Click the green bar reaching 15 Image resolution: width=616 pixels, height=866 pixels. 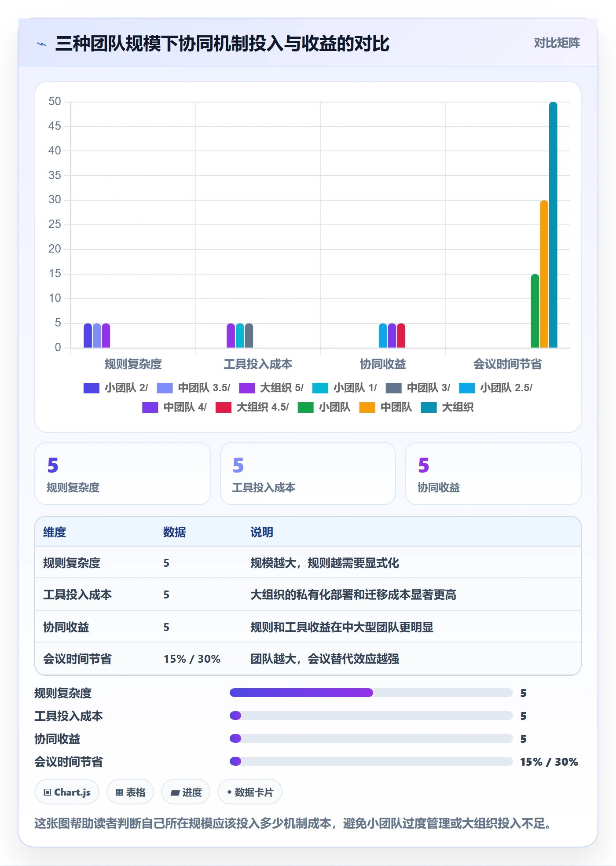pyautogui.click(x=535, y=311)
